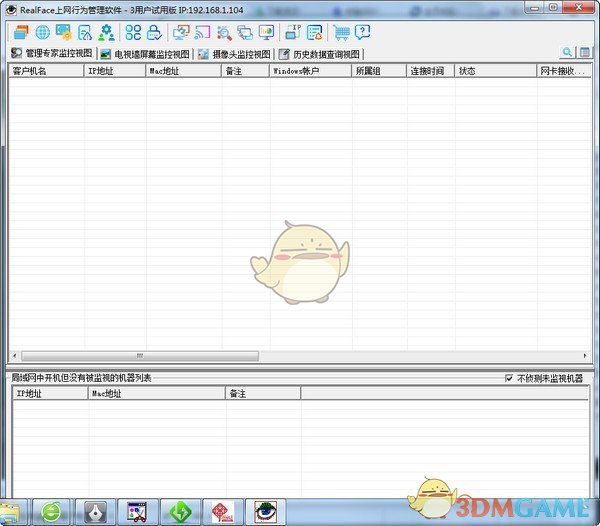
Task: Switch to 管理专家监控视图 tab
Action: [52, 54]
